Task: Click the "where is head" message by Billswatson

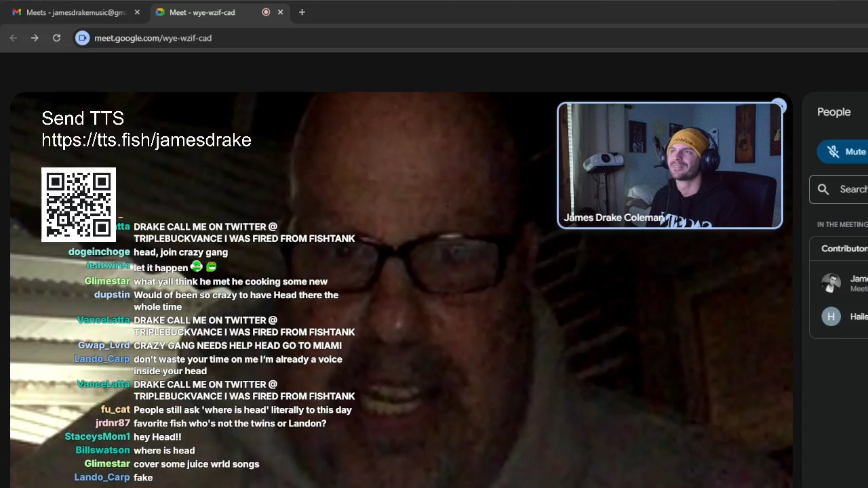Action: (164, 451)
